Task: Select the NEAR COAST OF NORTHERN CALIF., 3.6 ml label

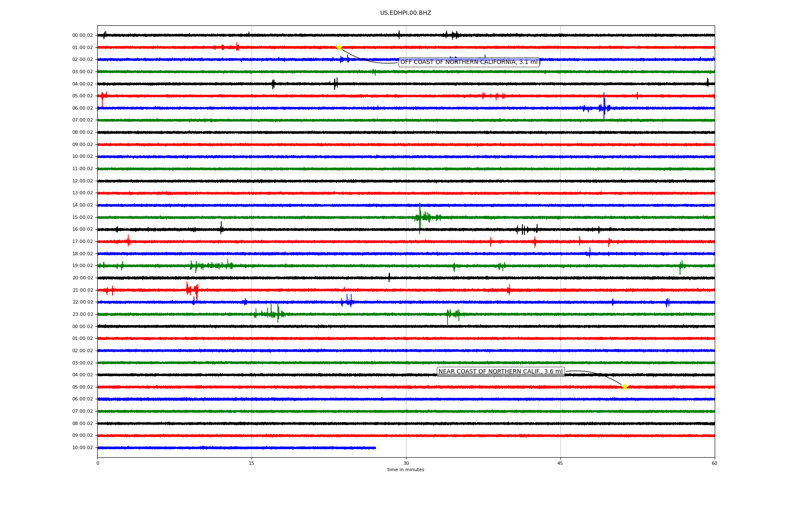Action: tap(501, 372)
